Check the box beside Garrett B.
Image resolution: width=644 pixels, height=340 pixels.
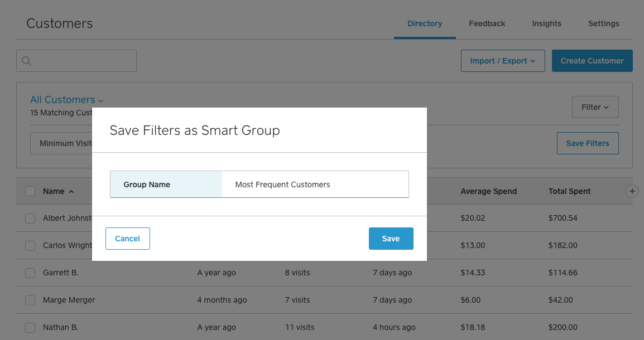coord(30,273)
